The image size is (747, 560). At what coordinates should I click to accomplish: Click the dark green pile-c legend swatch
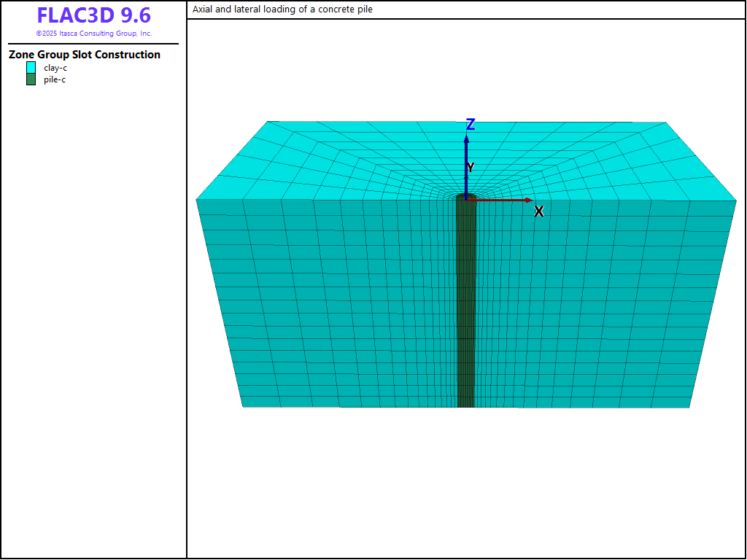[x=31, y=79]
